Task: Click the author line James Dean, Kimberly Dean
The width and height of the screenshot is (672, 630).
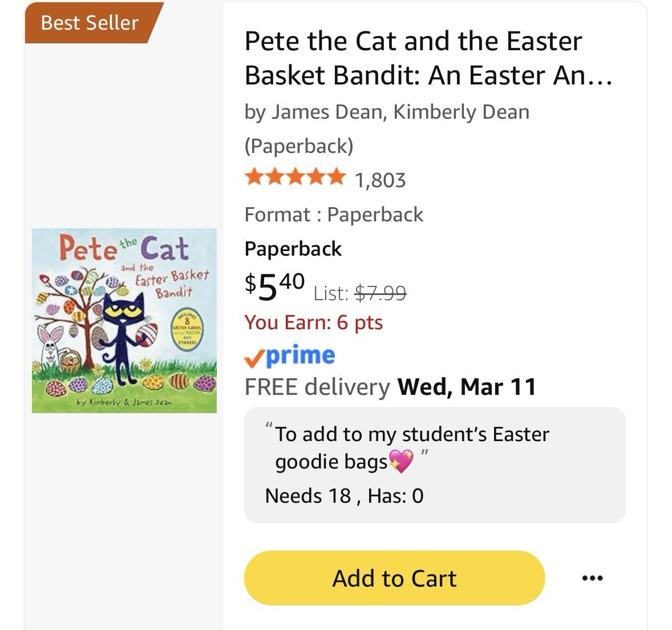Action: [x=387, y=112]
